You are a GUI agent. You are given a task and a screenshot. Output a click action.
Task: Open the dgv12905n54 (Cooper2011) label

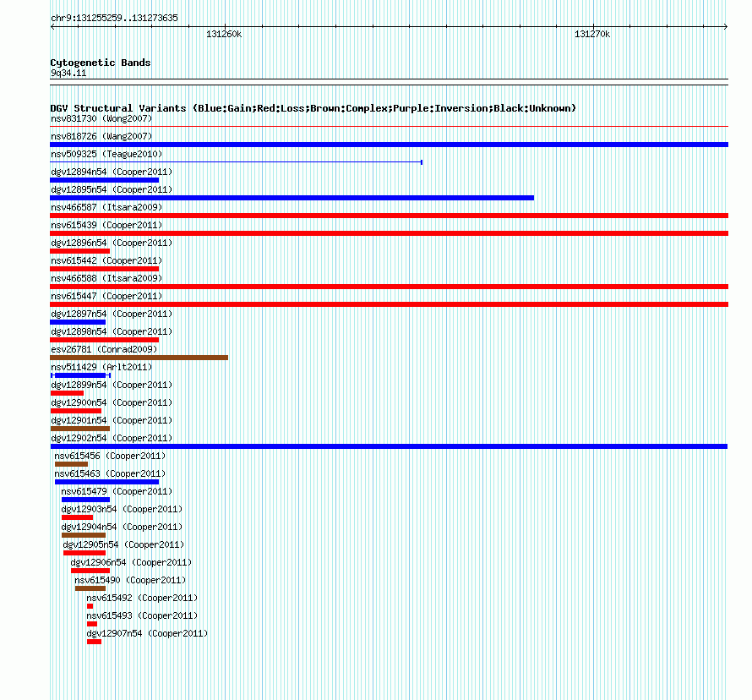point(123,544)
